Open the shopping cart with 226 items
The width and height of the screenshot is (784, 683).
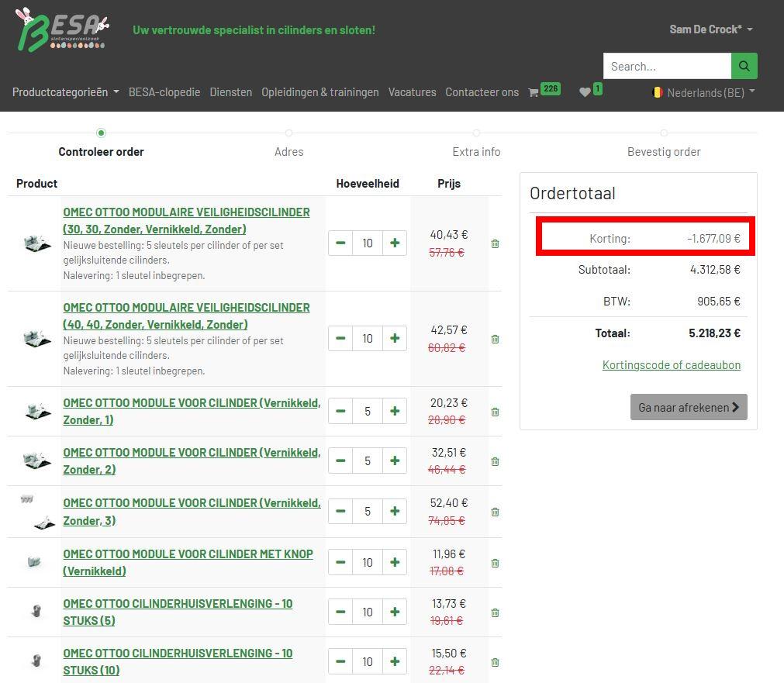(x=544, y=91)
